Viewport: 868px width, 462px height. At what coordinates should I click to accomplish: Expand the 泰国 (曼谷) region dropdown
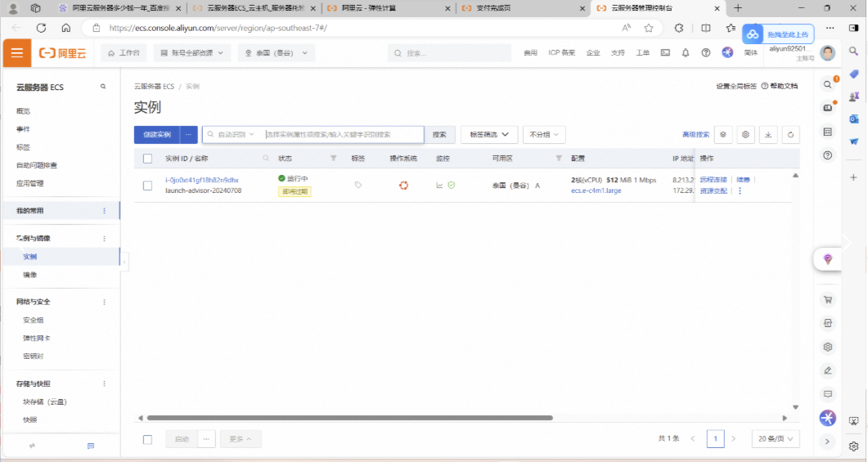(x=277, y=53)
